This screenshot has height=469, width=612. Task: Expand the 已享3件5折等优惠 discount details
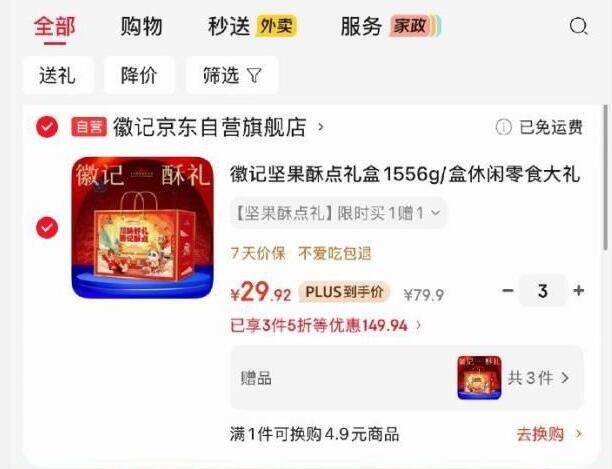tap(326, 325)
